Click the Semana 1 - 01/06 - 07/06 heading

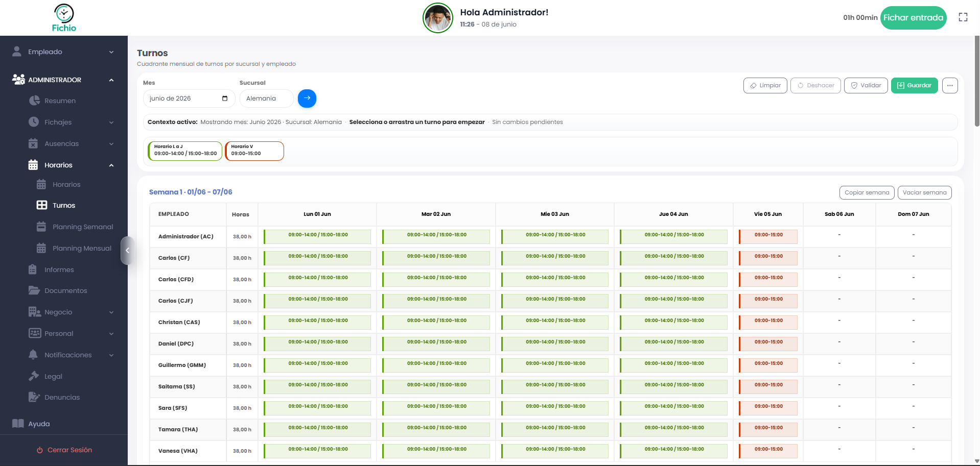[191, 192]
